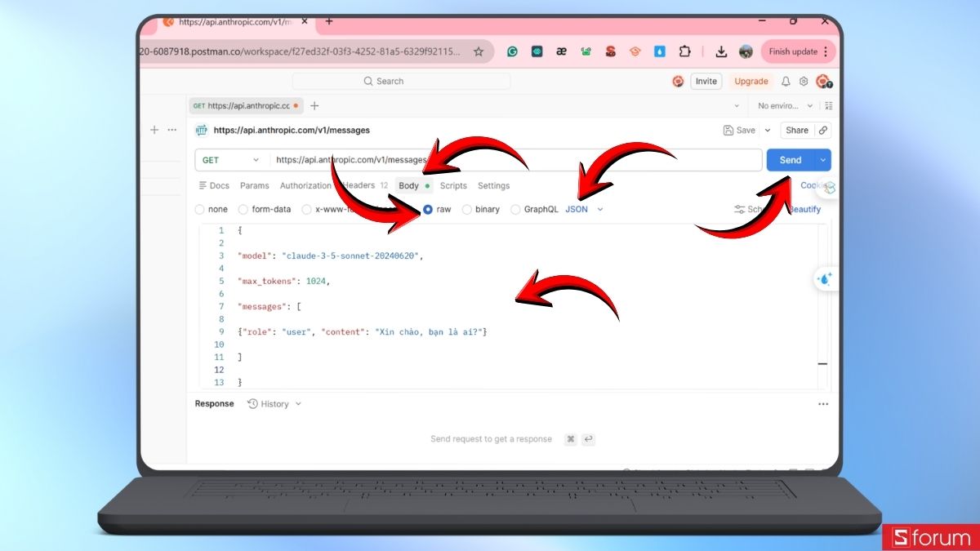The height and width of the screenshot is (551, 980).
Task: Switch to the Settings tab
Action: 493,186
